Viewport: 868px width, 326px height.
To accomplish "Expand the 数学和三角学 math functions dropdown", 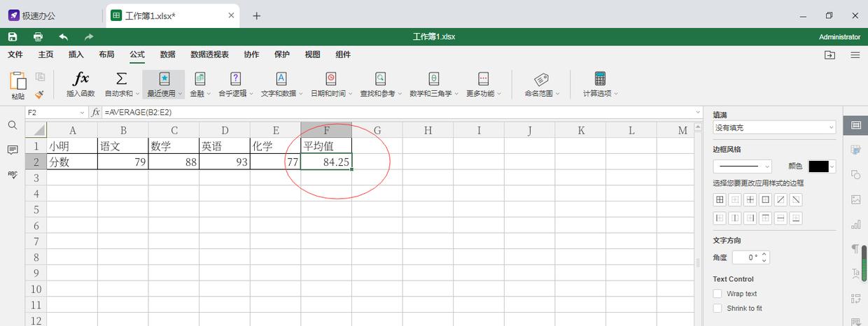I will pyautogui.click(x=458, y=94).
